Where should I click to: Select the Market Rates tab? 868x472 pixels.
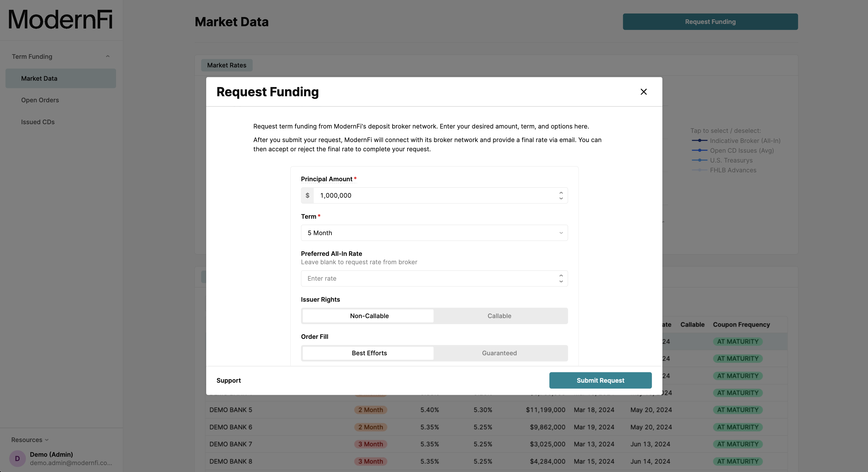(x=226, y=65)
